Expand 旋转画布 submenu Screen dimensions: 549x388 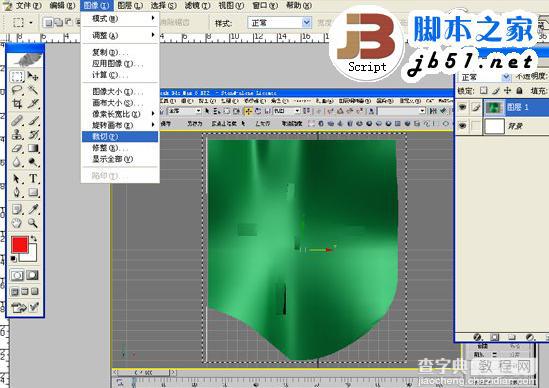click(x=120, y=125)
